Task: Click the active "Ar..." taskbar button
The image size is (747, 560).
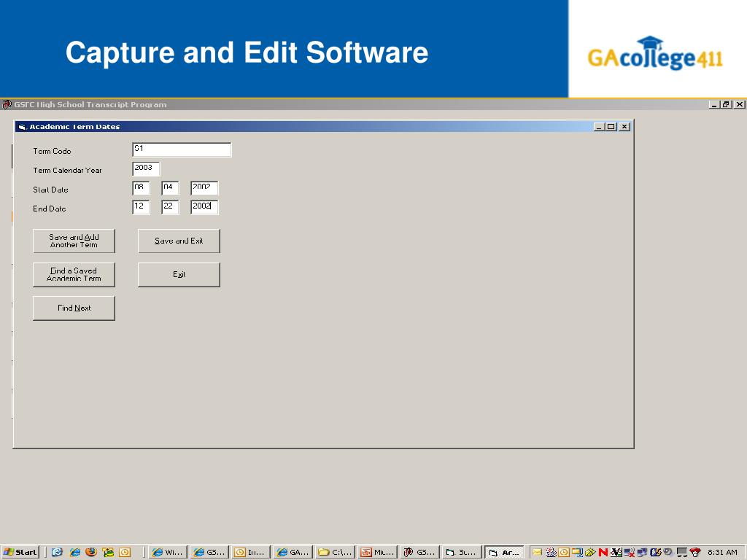Action: [504, 553]
